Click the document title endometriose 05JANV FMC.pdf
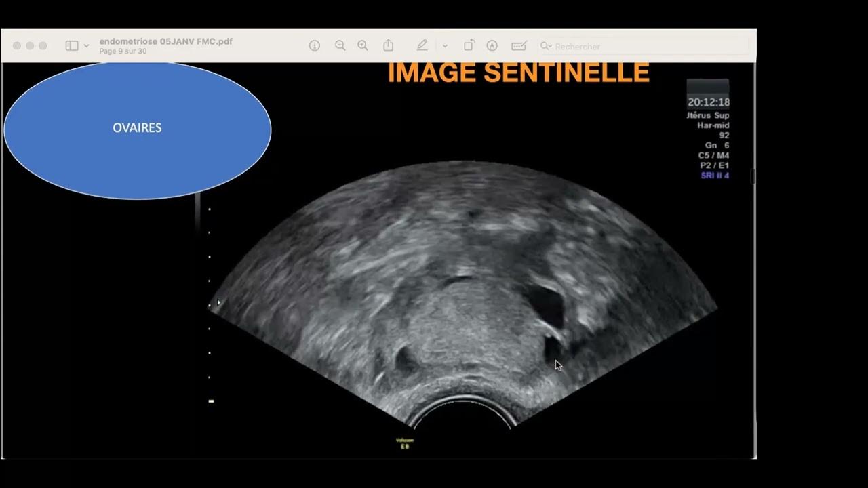Screen dimensions: 868x488 tap(166, 41)
